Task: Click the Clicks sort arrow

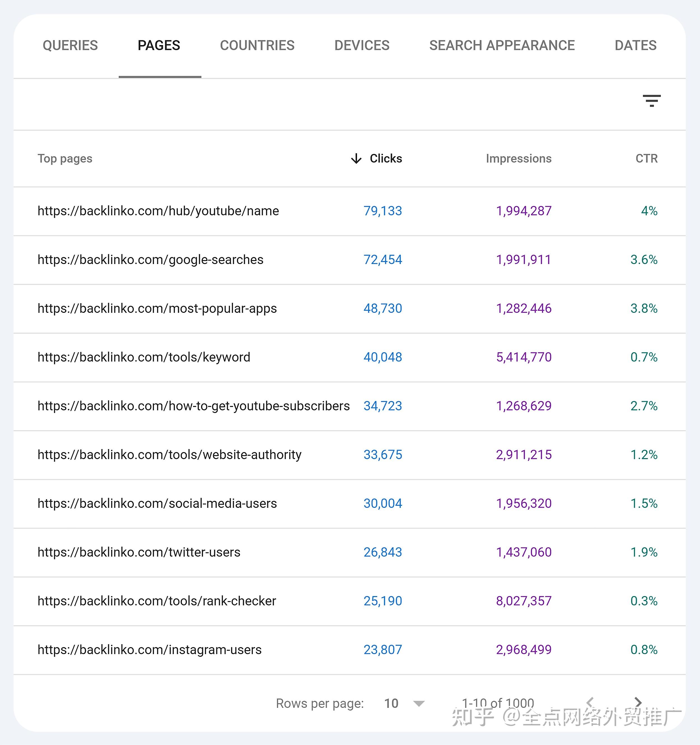Action: (x=356, y=158)
